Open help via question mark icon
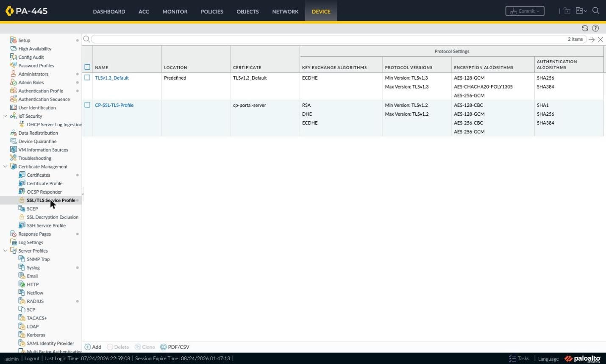The height and width of the screenshot is (364, 606). pyautogui.click(x=595, y=28)
